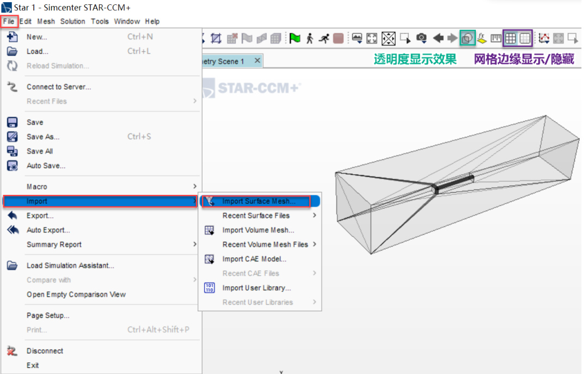Screen dimensions: 588x374
Task: Click the right arrow next view icon
Action: (452, 38)
